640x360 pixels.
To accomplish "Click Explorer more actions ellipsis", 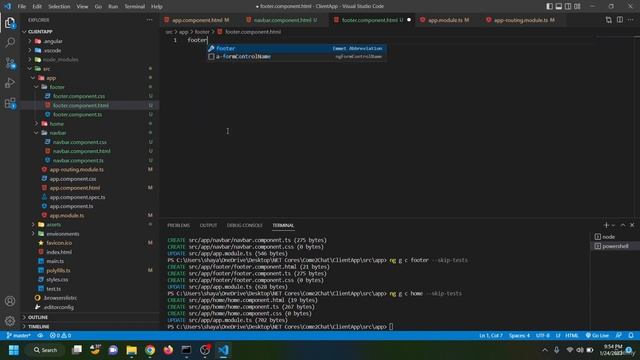I will [149, 20].
